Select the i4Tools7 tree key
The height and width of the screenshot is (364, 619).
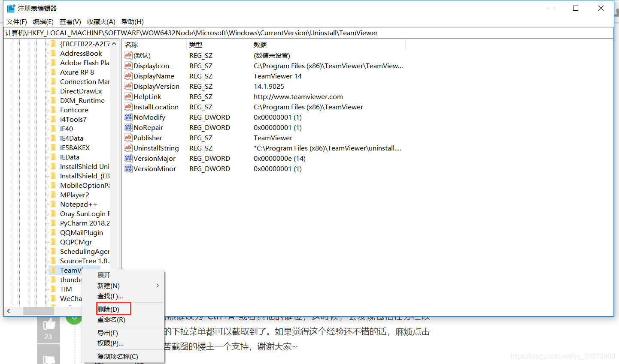(73, 119)
